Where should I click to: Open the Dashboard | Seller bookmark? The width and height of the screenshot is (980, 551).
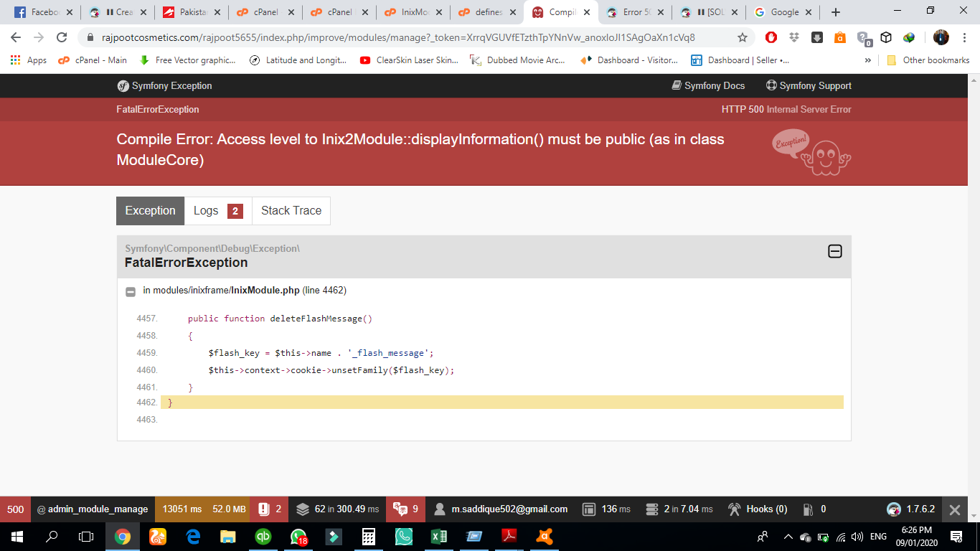coord(740,60)
